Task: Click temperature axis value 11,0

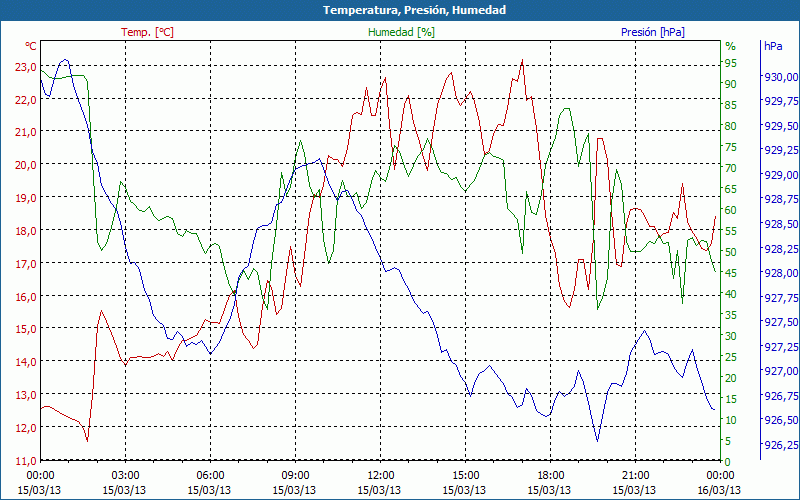Action: pos(26,461)
